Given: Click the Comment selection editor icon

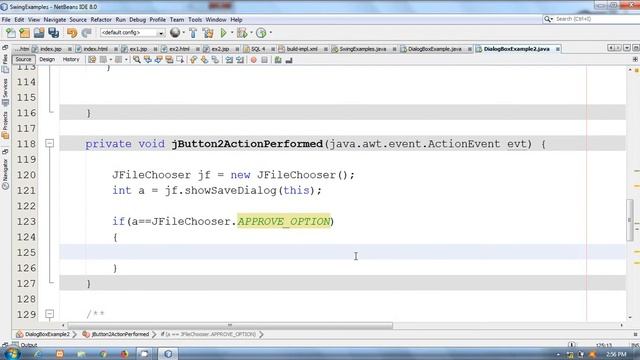Looking at the screenshot, I should [x=278, y=60].
